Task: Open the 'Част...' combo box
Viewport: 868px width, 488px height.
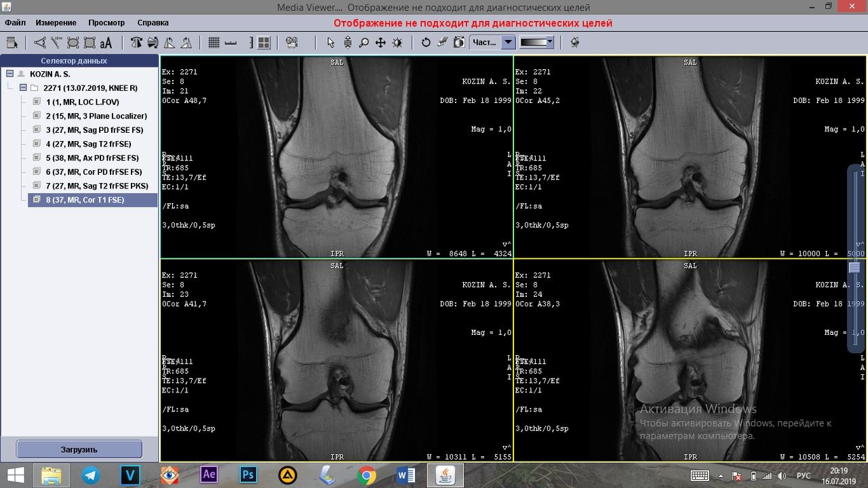Action: pyautogui.click(x=492, y=43)
